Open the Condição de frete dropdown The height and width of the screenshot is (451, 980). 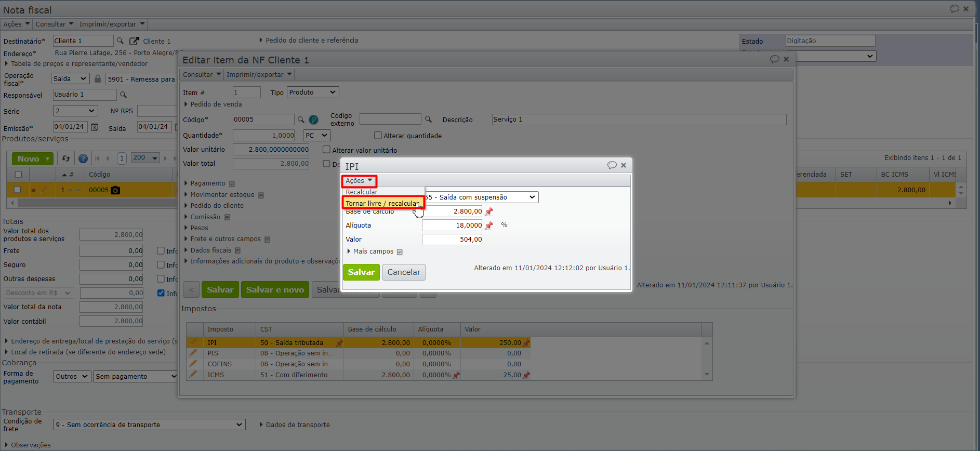click(x=149, y=425)
